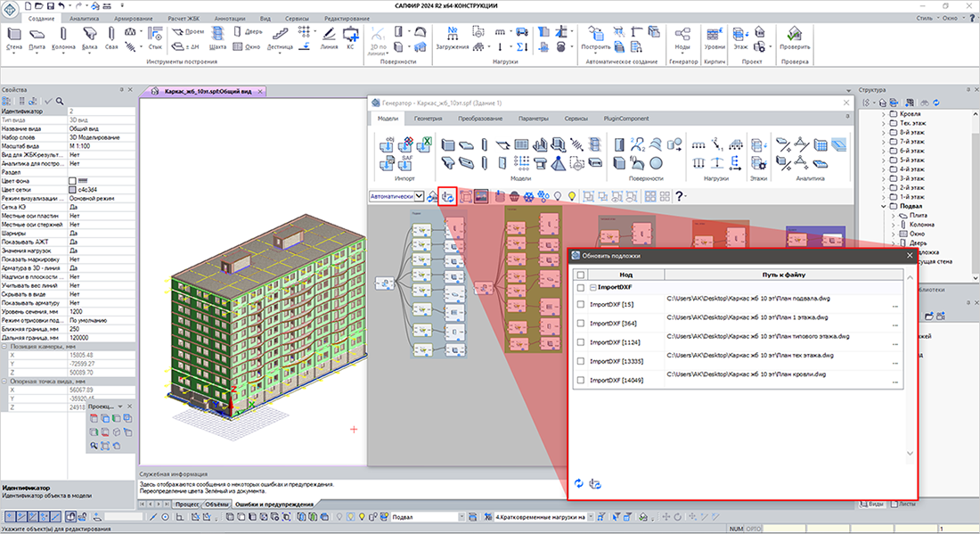The width and height of the screenshot is (980, 534).
Task: Click the Окно window button in ribbon
Action: [x=247, y=46]
